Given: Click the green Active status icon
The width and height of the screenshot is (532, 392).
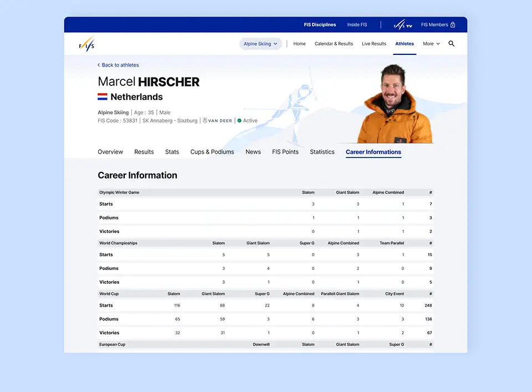Looking at the screenshot, I should 239,120.
